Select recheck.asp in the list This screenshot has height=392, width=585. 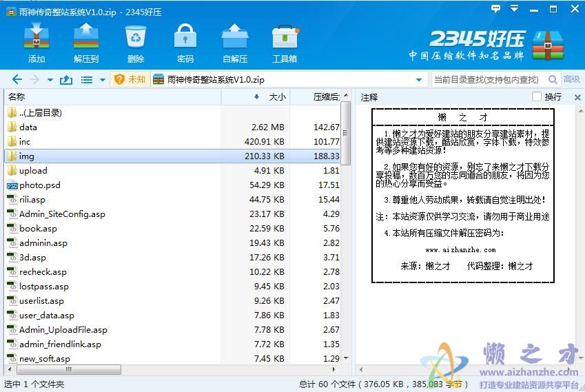click(x=172, y=272)
